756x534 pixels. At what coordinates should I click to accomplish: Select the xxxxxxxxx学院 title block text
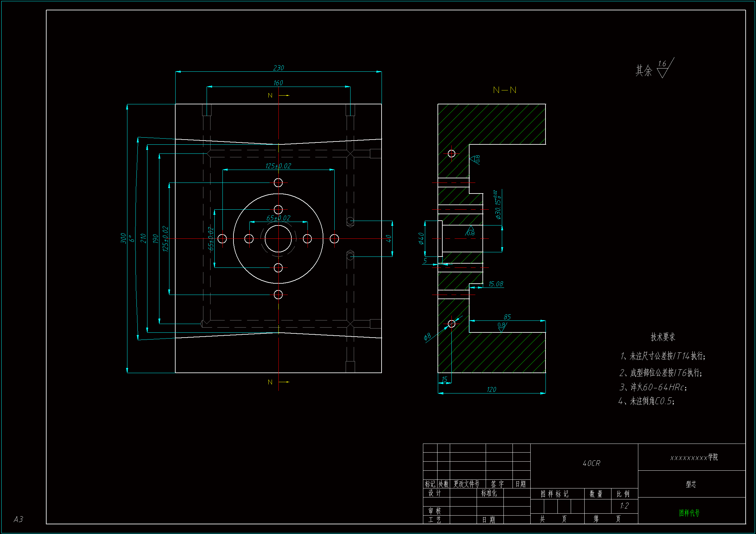[x=694, y=457]
